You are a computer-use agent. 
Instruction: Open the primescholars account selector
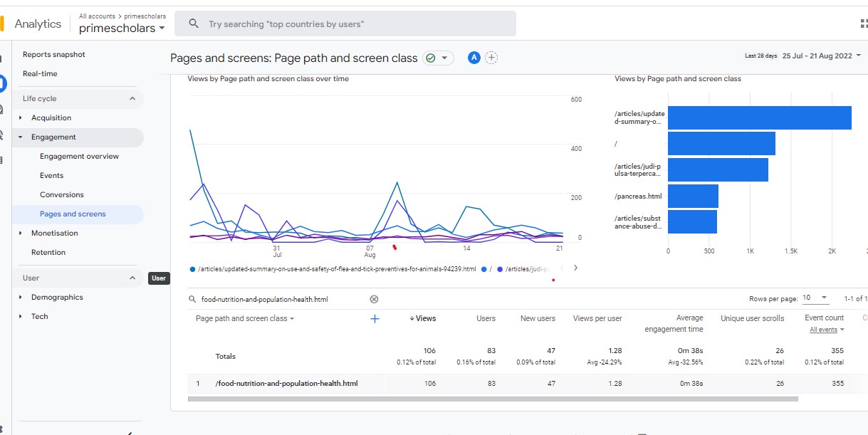point(122,28)
